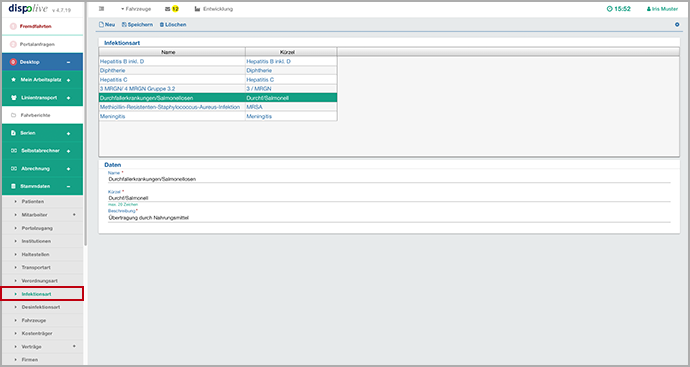Screen dimensions: 690x367
Task: Click the Desktop section icon
Action: pos(13,62)
